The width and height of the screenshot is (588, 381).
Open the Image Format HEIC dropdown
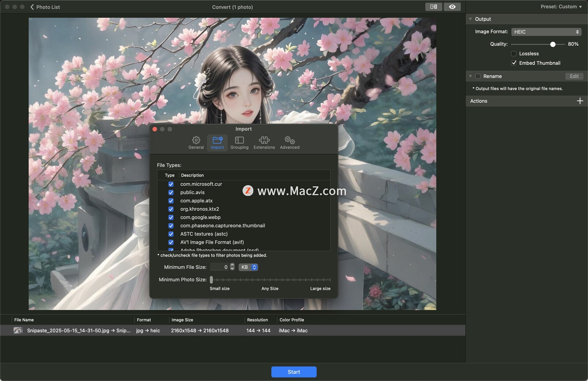(x=546, y=32)
